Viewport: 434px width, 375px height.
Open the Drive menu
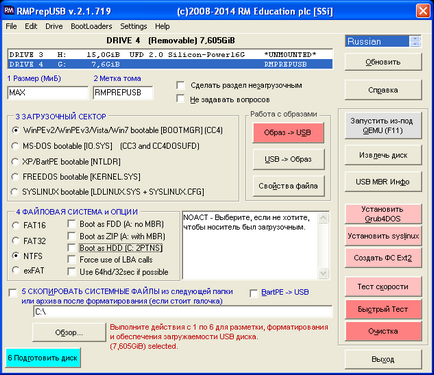[54, 26]
